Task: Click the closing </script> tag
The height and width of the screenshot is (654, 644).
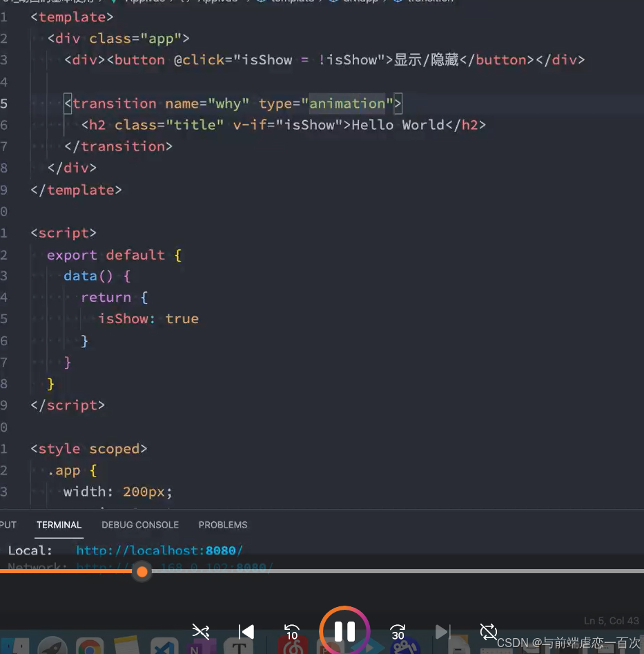Action: [x=68, y=405]
